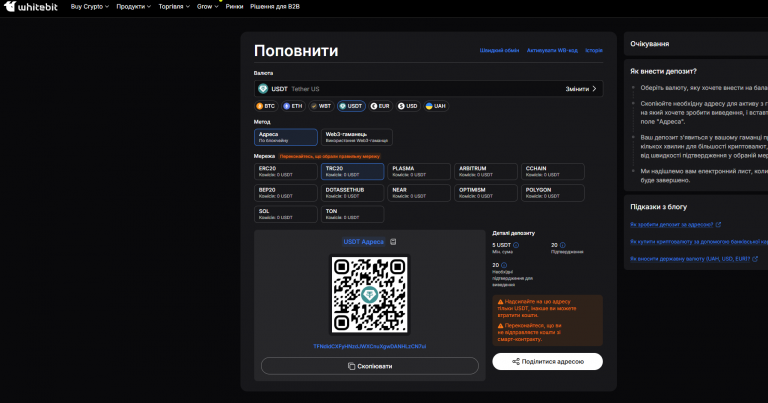Select the CCHAIN network
The width and height of the screenshot is (768, 403).
[552, 171]
